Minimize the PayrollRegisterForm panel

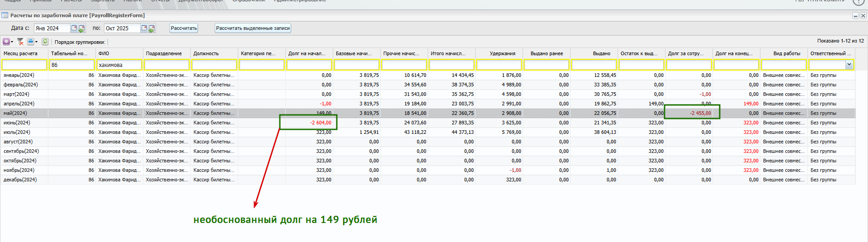[855, 15]
